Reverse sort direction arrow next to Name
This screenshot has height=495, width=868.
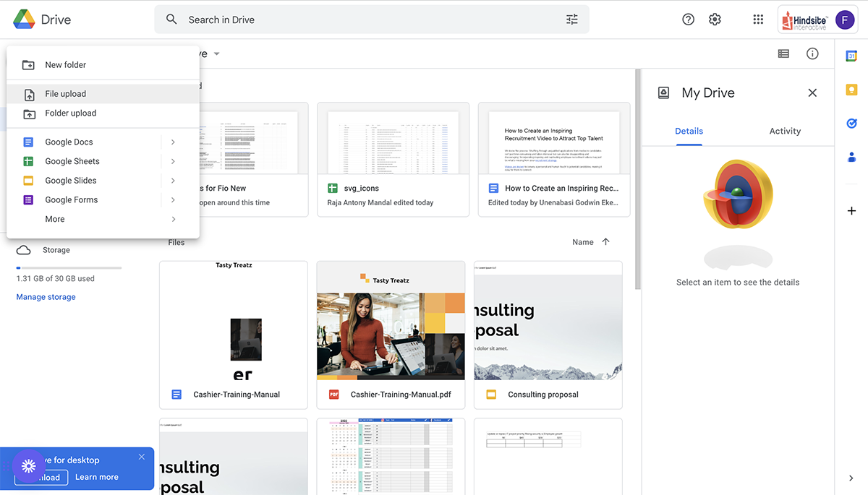606,242
